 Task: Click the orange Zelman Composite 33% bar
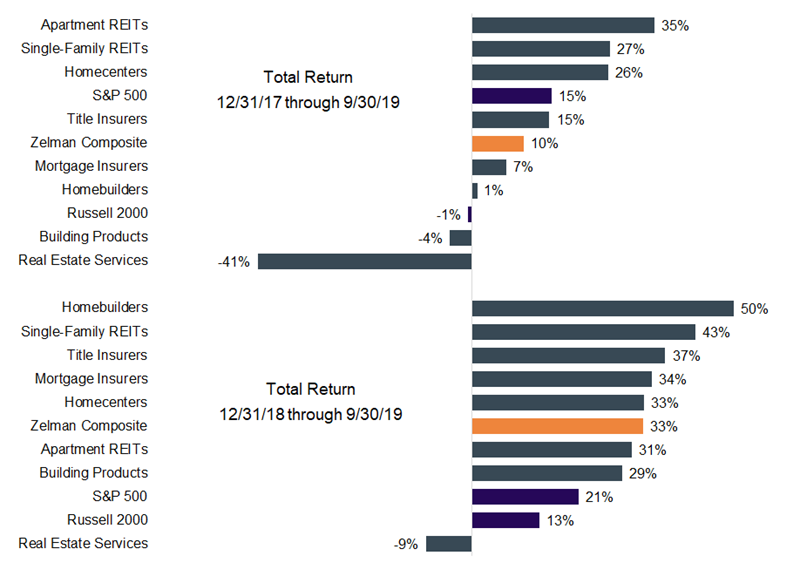coord(557,426)
